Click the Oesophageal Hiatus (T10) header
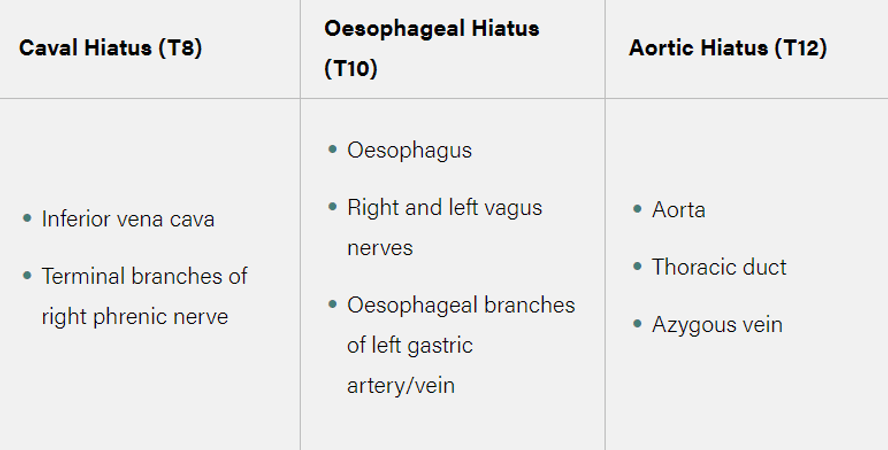Screen dimensions: 888x450 [431, 28]
